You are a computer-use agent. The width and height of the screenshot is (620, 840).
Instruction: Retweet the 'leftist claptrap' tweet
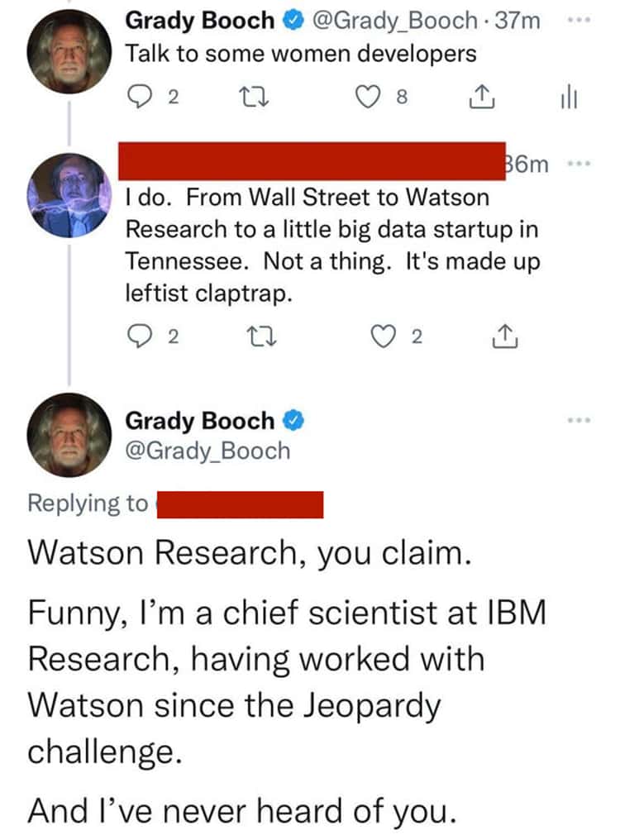click(x=261, y=337)
